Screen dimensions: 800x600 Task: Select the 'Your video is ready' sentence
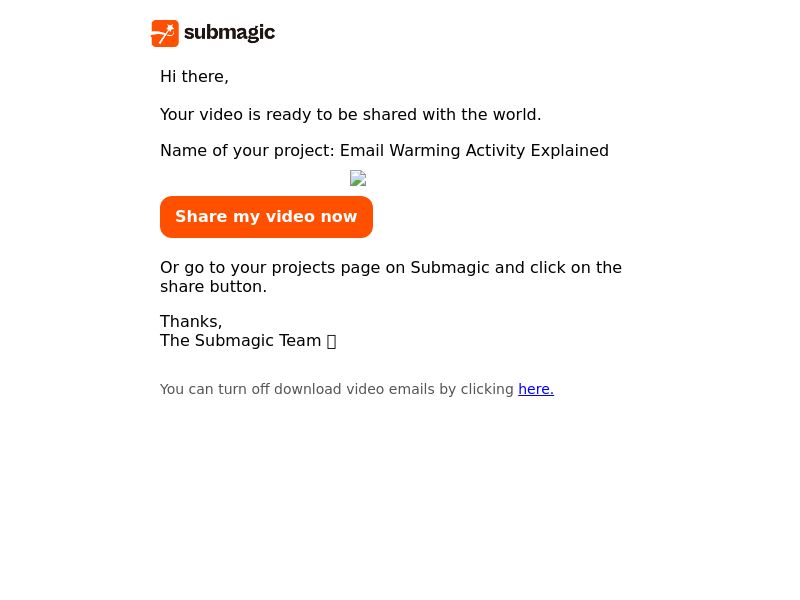click(351, 115)
